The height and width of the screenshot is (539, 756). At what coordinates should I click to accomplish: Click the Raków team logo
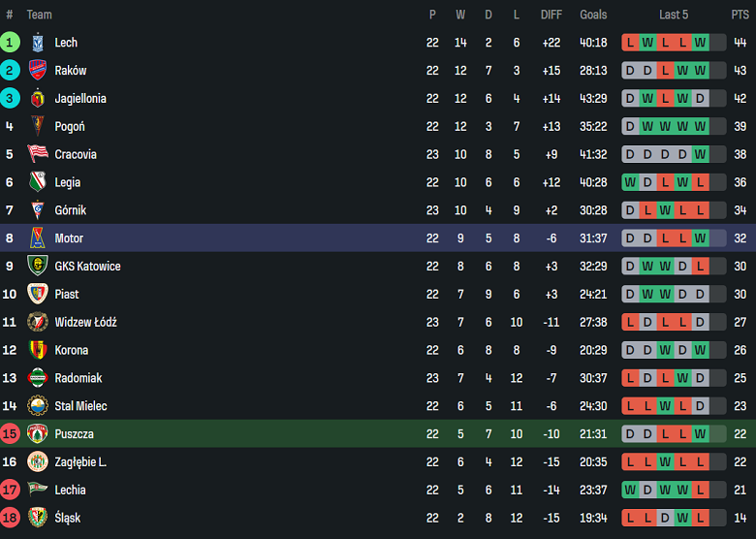[x=38, y=71]
